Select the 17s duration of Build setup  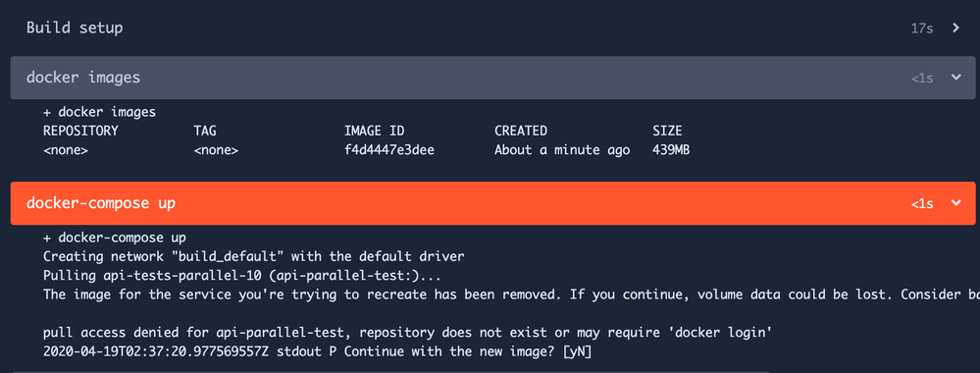[x=922, y=28]
